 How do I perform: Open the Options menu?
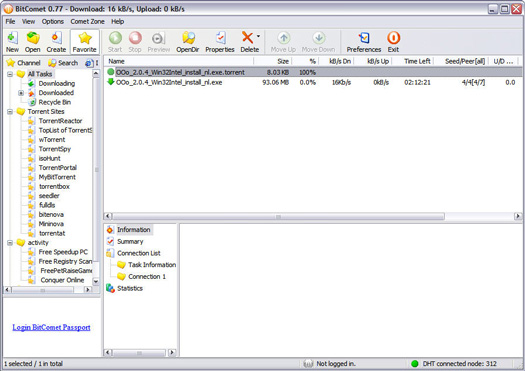[x=53, y=21]
